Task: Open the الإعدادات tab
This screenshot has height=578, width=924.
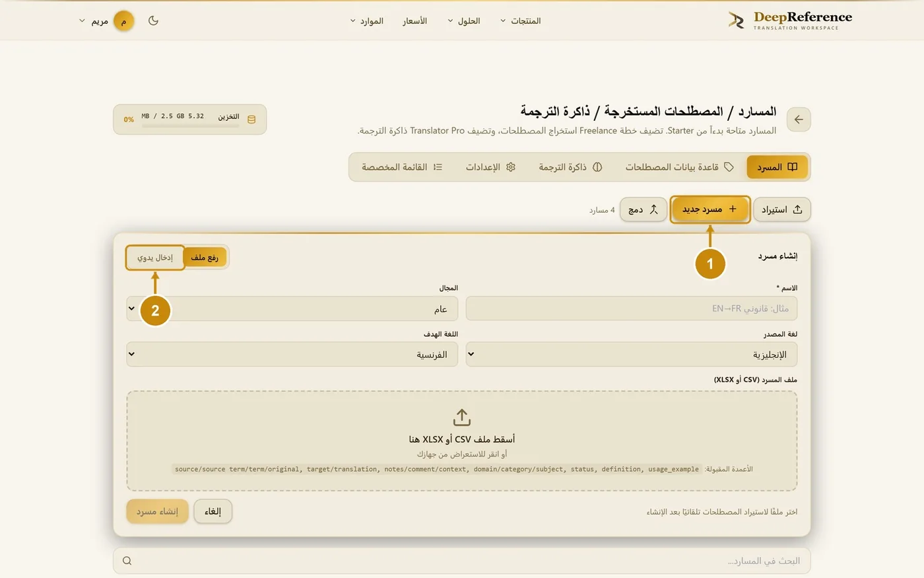Action: pyautogui.click(x=490, y=167)
